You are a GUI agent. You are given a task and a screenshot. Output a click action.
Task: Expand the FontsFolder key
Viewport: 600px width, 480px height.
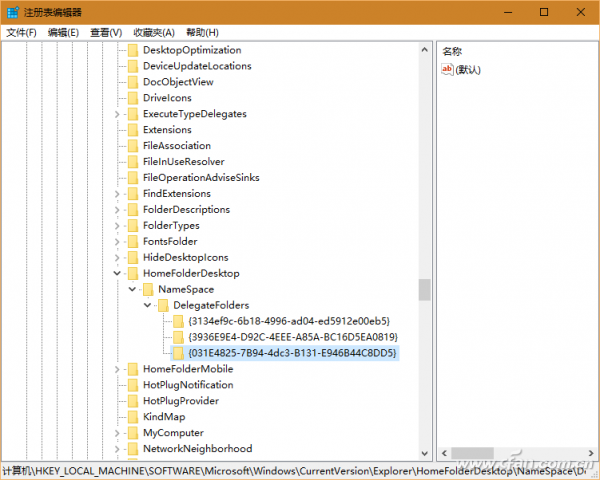117,242
